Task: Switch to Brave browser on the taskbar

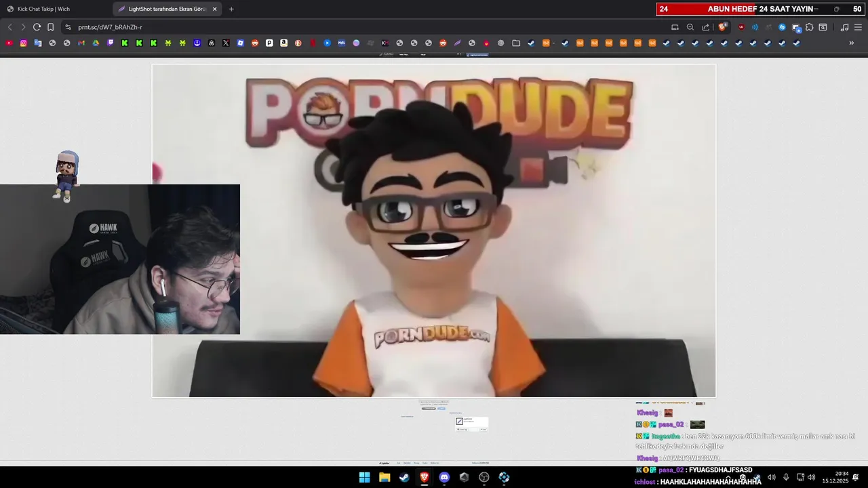Action: pos(425,477)
